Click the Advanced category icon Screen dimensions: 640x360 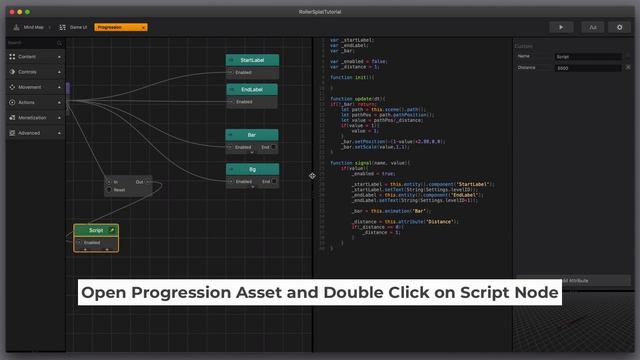[12, 133]
